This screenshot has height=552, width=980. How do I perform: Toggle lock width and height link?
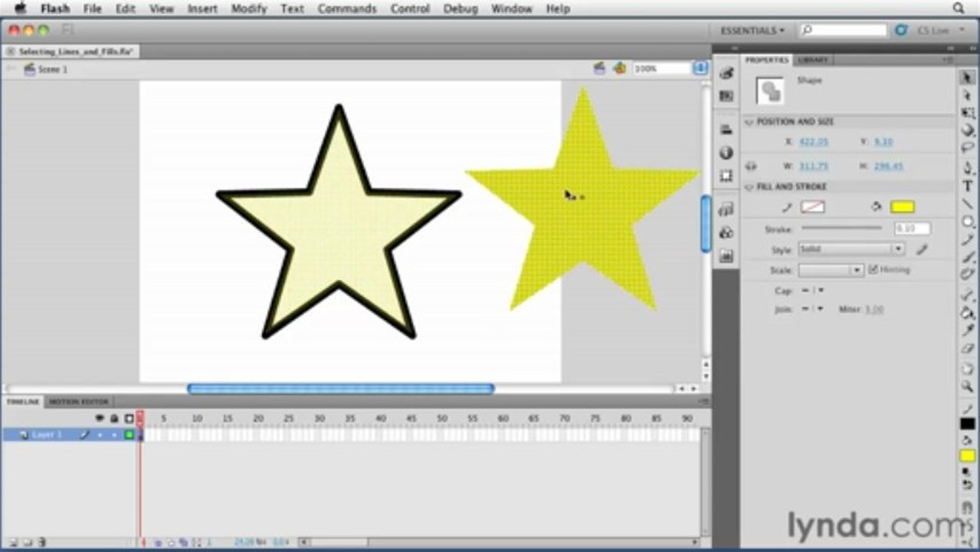[752, 166]
